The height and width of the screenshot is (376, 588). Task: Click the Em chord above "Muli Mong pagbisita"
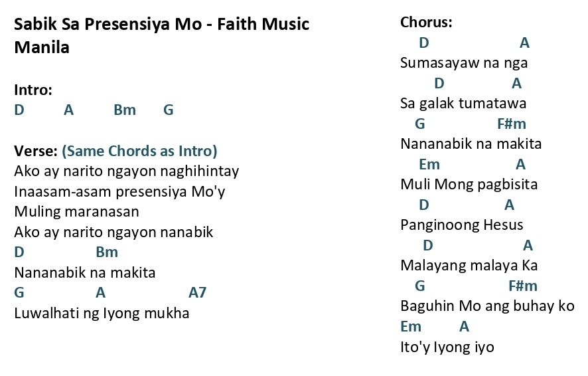pos(429,164)
